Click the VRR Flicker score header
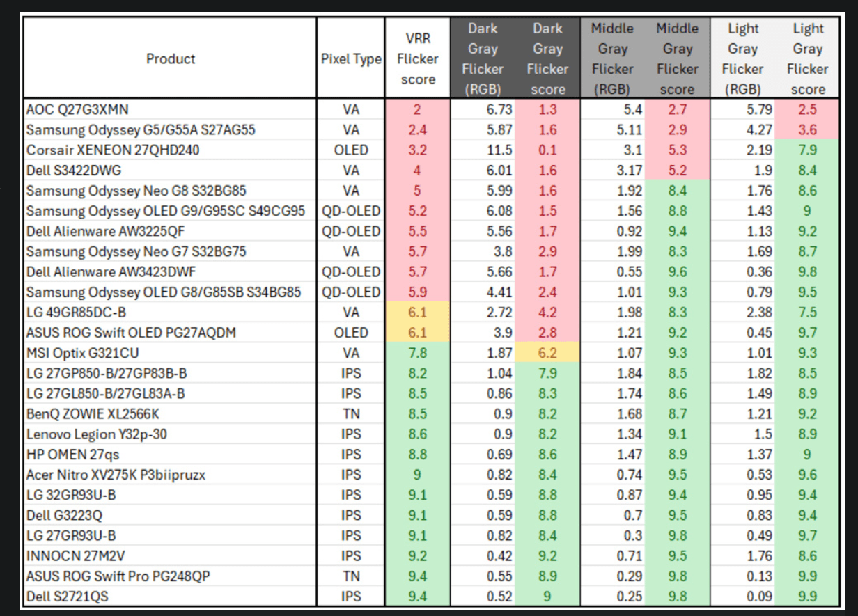This screenshot has height=616, width=858. (x=417, y=59)
